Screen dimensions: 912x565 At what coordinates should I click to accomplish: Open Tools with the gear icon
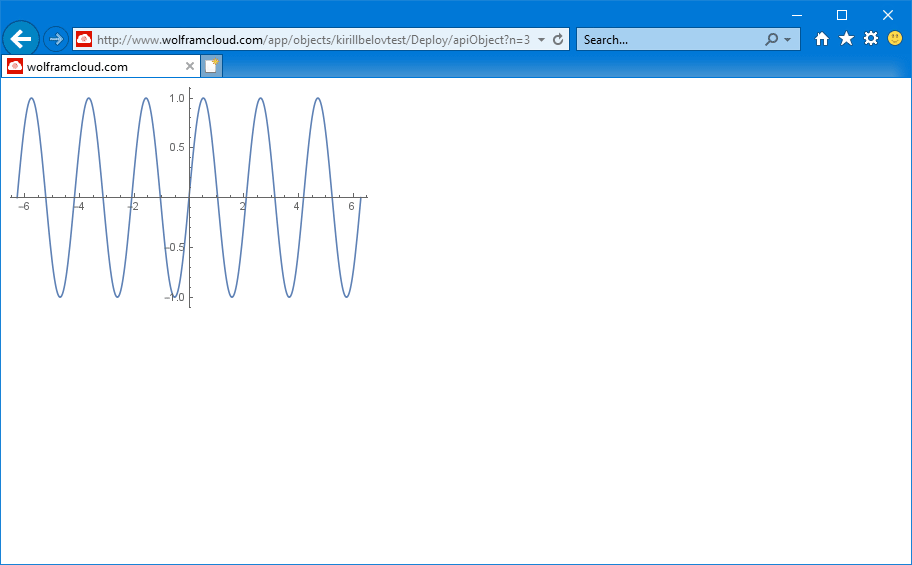coord(871,38)
